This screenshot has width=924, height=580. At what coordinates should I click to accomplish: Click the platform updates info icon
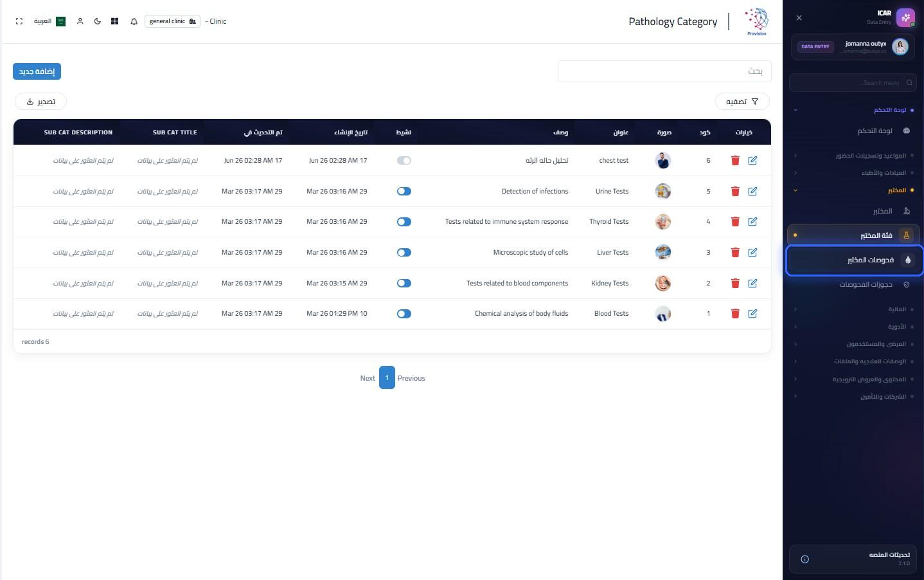(x=804, y=559)
